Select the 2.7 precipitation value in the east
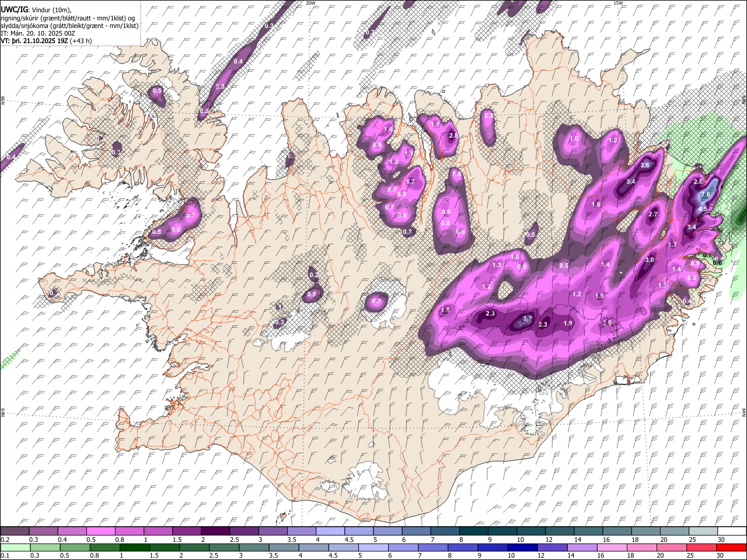This screenshot has height=560, width=747. pos(653,215)
